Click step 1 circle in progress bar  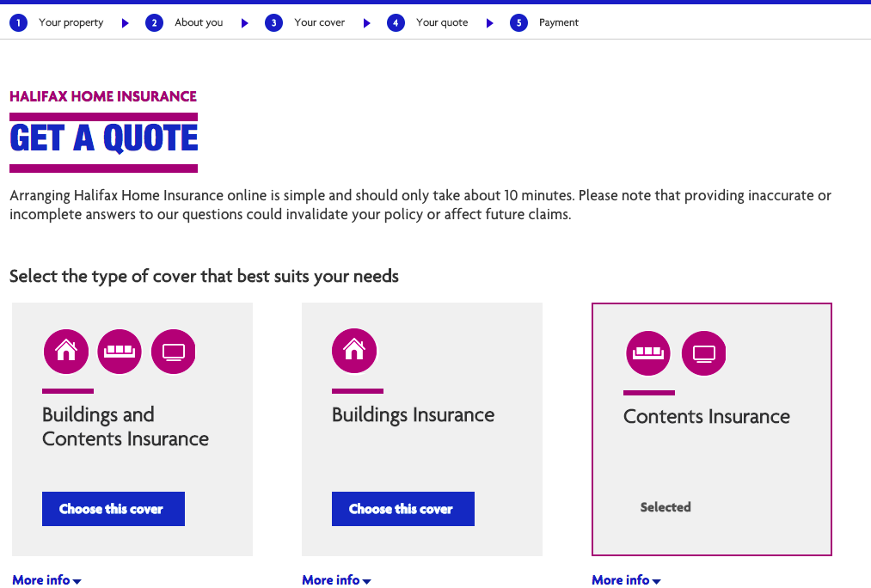[18, 22]
